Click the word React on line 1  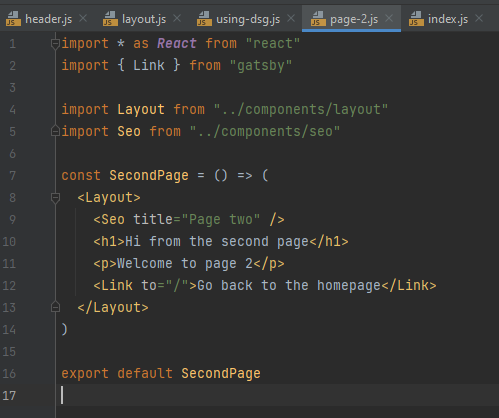click(177, 44)
